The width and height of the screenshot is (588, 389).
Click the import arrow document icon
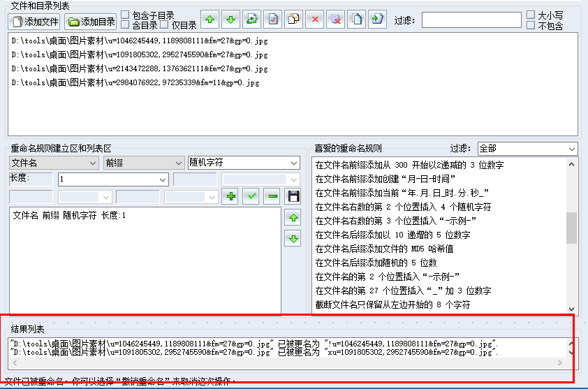[x=378, y=20]
